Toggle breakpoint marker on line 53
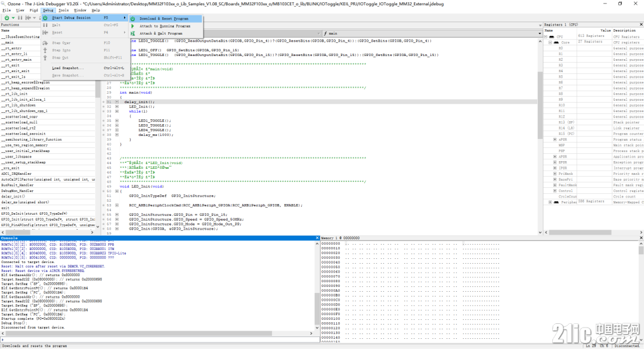 [104, 205]
